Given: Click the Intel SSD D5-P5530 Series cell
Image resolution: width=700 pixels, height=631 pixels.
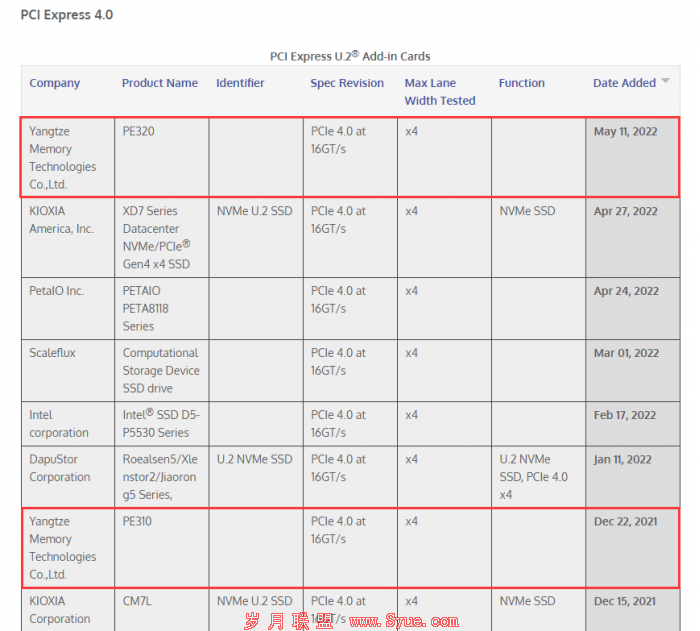Looking at the screenshot, I should coord(162,423).
